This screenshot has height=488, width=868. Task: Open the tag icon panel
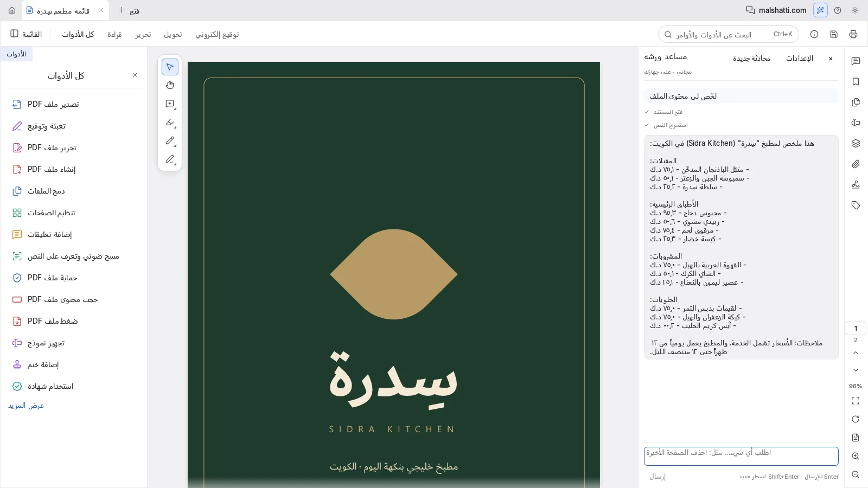[x=856, y=206]
